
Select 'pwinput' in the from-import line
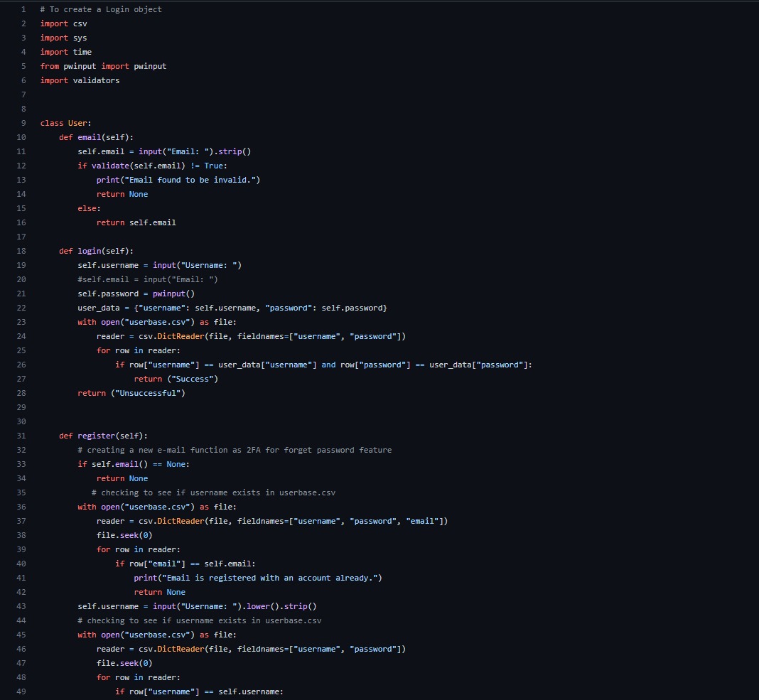80,66
